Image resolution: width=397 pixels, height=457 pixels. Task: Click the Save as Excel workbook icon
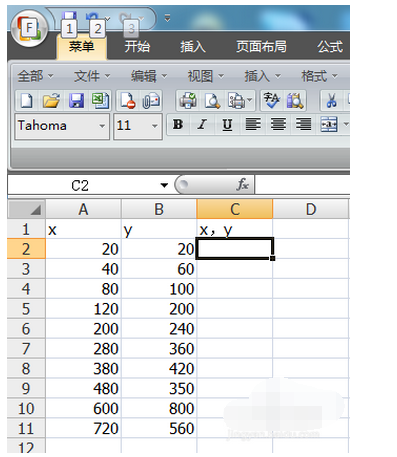pyautogui.click(x=100, y=101)
